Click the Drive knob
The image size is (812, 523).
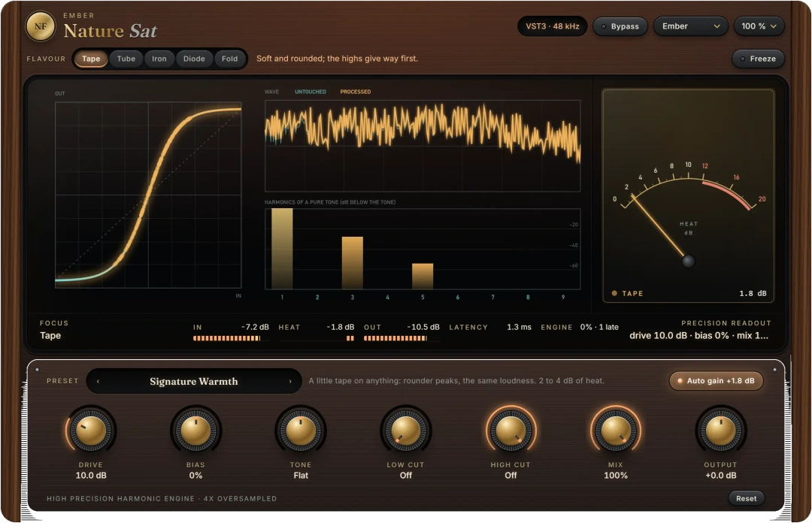(x=91, y=431)
